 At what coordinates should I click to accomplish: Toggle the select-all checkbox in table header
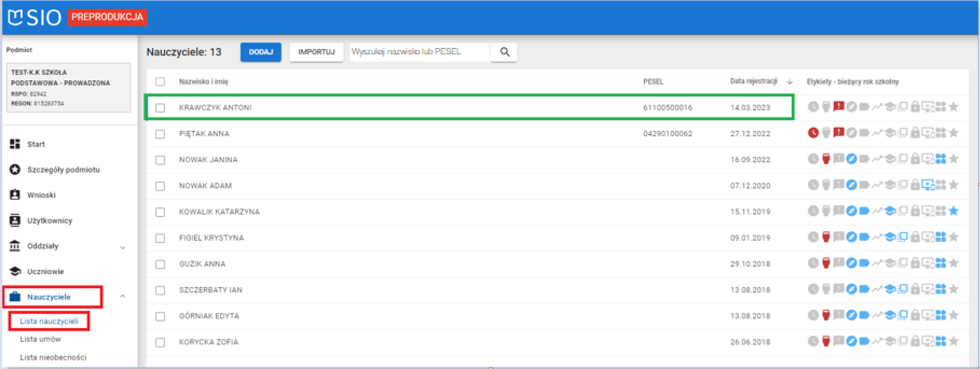click(160, 82)
